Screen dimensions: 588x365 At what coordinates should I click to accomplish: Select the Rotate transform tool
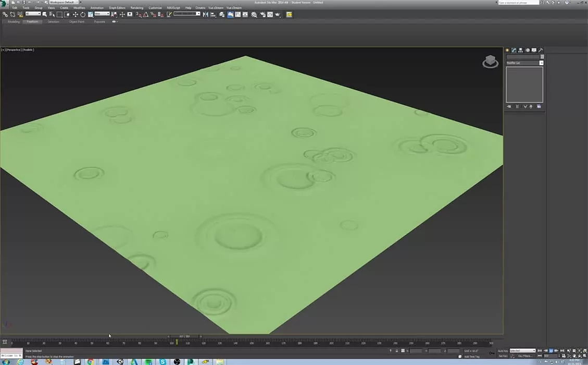tap(82, 15)
